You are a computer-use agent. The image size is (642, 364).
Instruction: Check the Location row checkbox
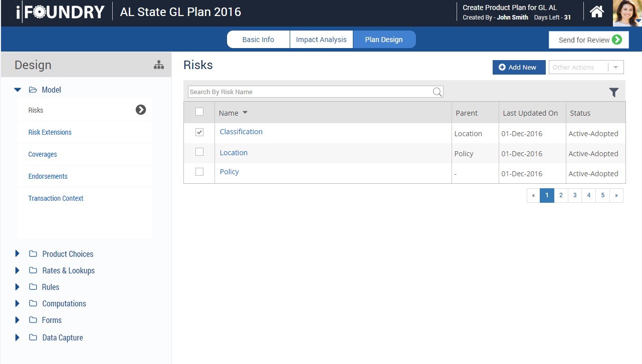coord(199,152)
